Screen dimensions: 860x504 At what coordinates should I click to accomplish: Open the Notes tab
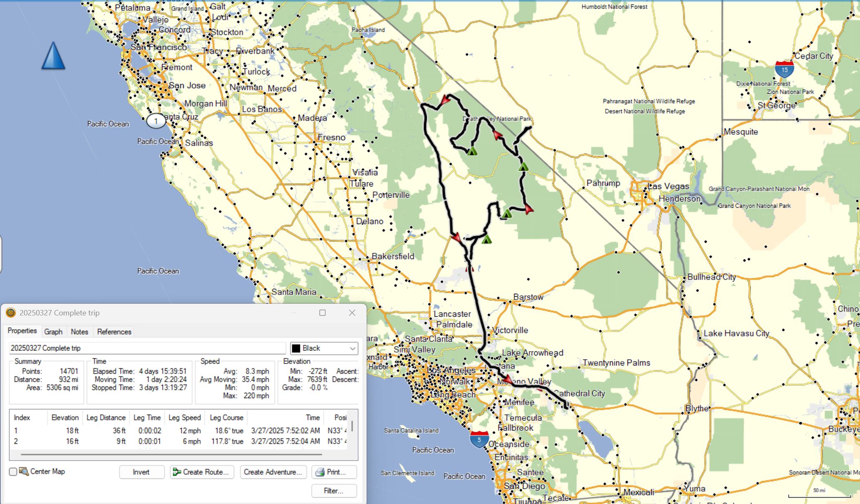click(x=79, y=332)
